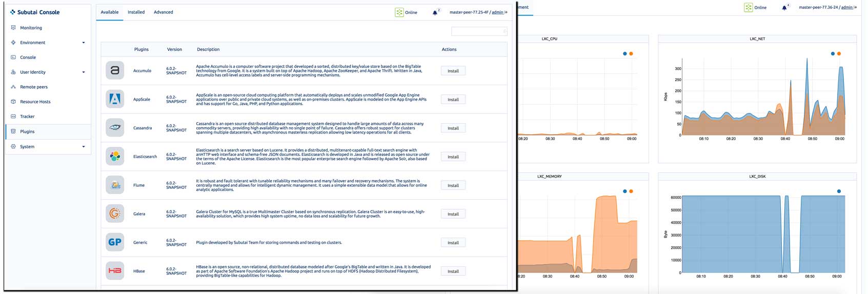Toggle orange legend dot in LXC_MEMORY chart
Screen dimensions: 868x294
point(631,191)
